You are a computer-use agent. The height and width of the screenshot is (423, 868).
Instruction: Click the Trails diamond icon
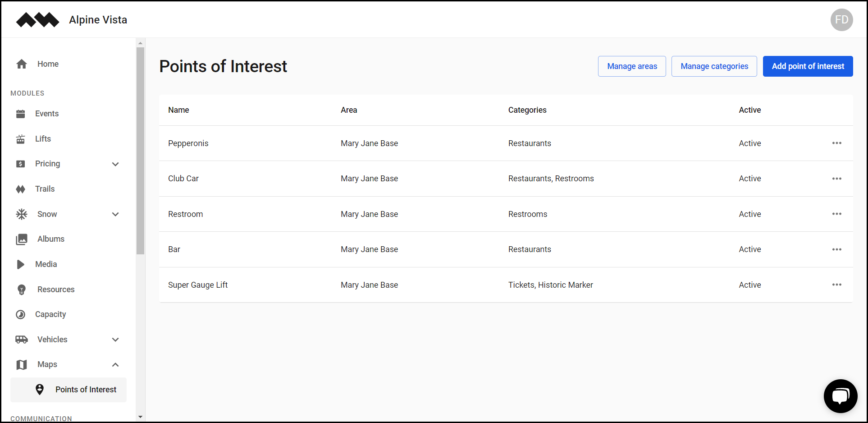click(x=21, y=189)
